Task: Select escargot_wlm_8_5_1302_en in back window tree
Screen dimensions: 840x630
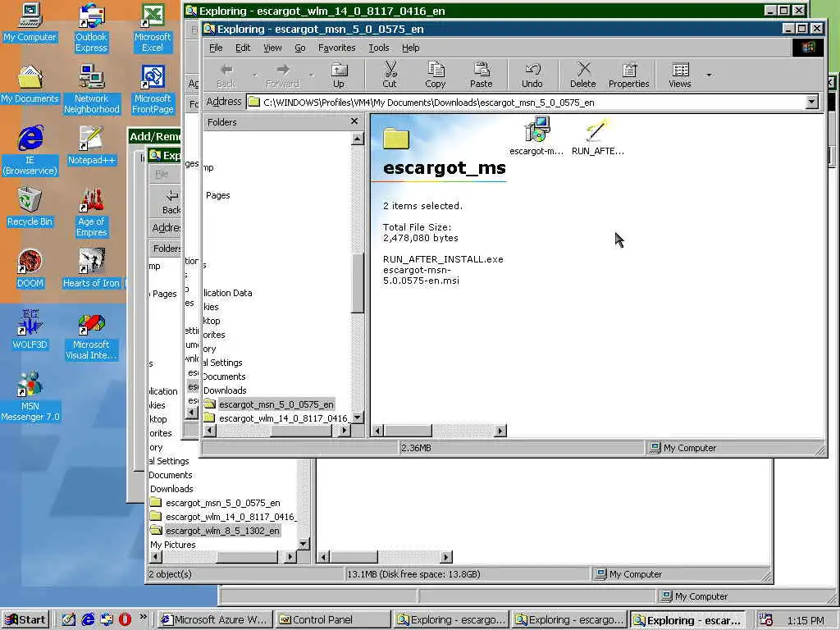Action: [222, 531]
